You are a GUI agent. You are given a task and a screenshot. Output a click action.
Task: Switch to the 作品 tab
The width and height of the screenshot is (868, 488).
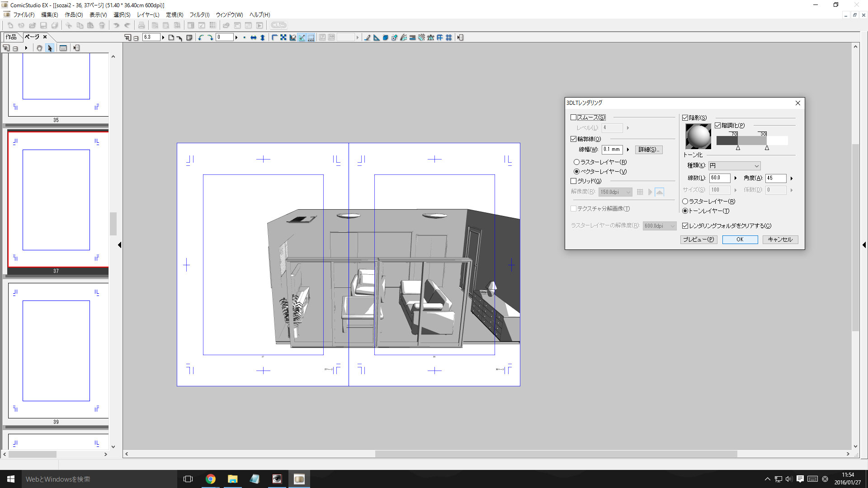click(x=11, y=37)
